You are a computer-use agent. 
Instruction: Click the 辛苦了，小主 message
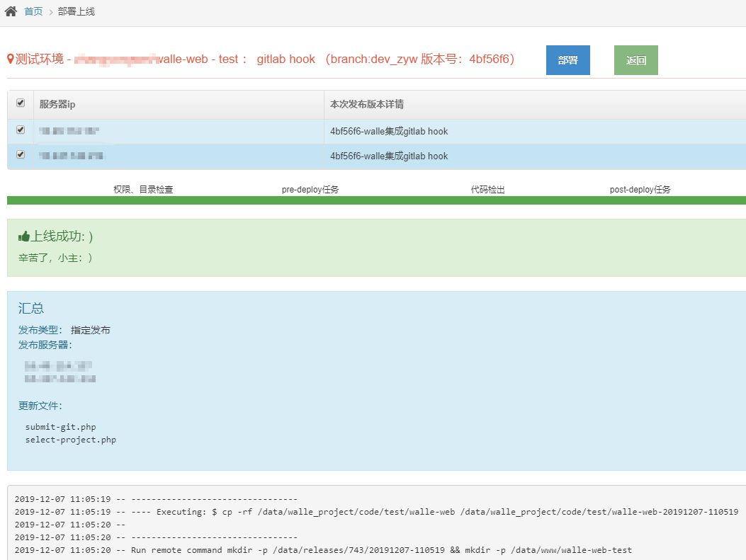coord(55,258)
